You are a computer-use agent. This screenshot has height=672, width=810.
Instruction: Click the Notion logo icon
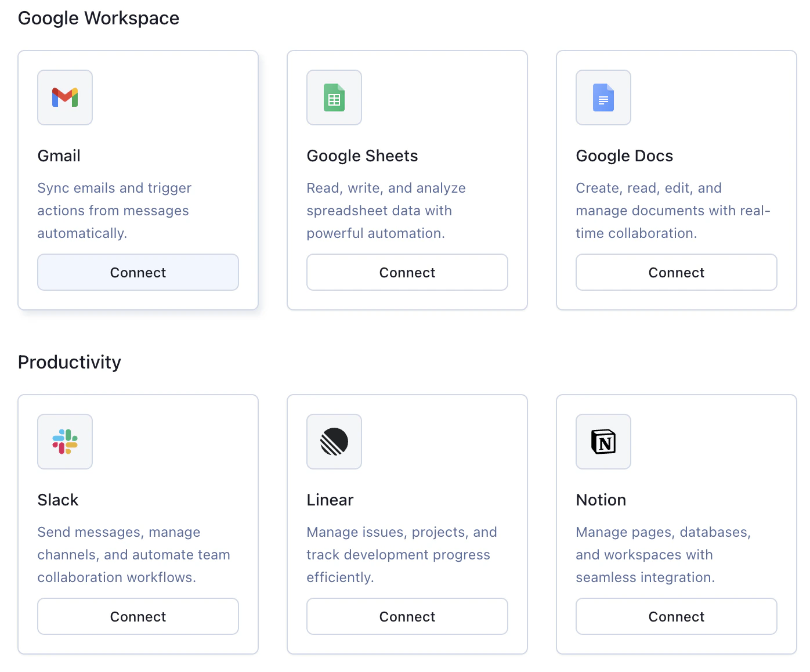tap(603, 442)
